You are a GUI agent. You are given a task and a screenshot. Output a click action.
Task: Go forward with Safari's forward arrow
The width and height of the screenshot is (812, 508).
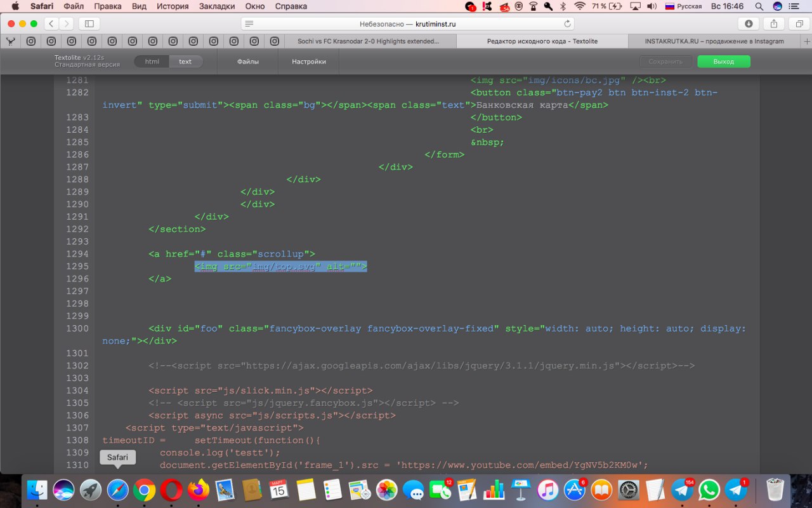(x=66, y=23)
